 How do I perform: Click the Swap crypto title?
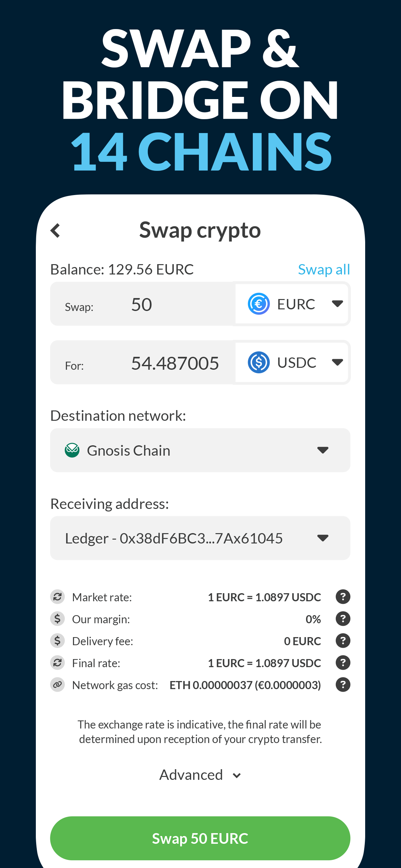[x=200, y=231]
